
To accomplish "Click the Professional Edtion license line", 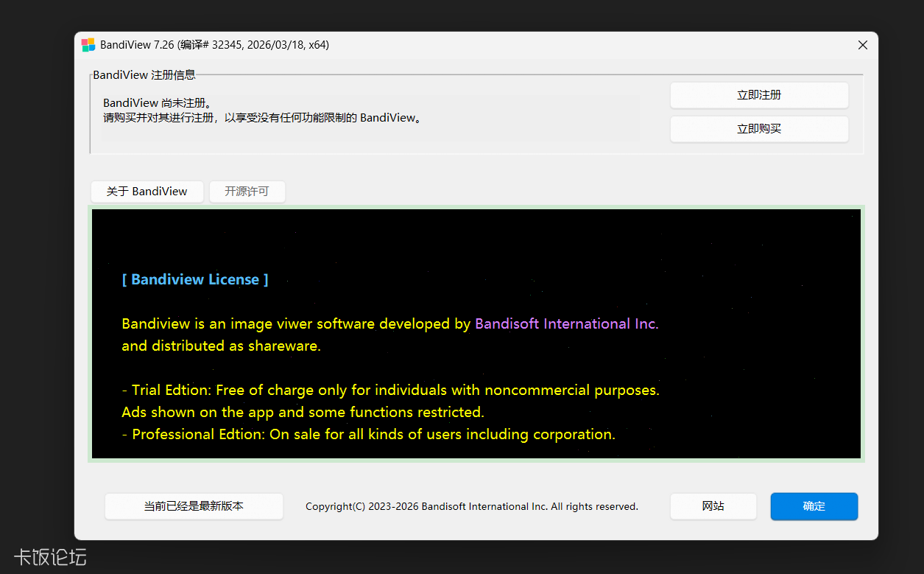I will (x=368, y=434).
